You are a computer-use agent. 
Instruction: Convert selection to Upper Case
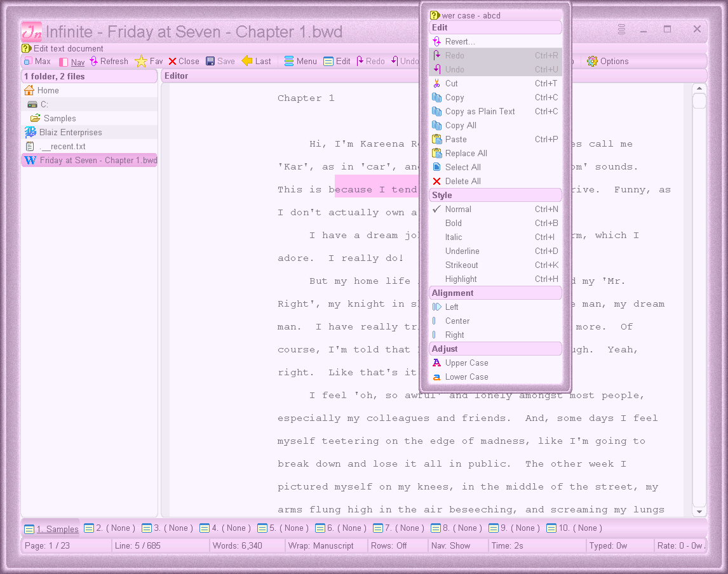pos(495,363)
